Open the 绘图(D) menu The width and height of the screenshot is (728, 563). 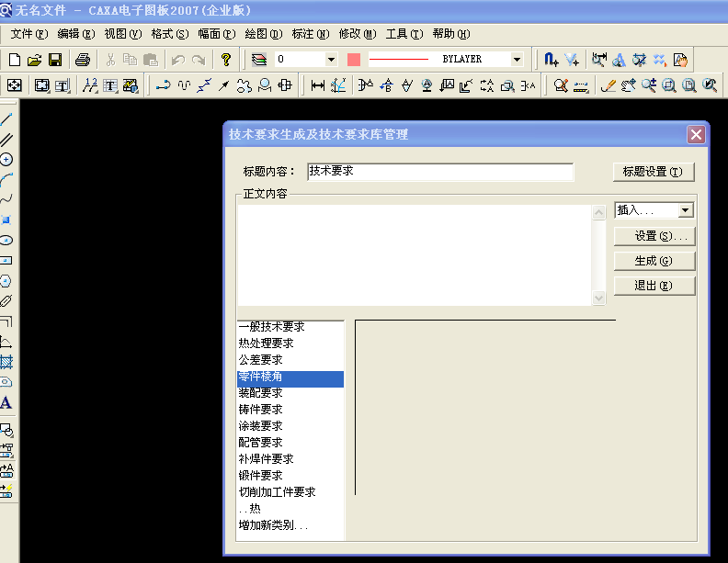coord(264,34)
